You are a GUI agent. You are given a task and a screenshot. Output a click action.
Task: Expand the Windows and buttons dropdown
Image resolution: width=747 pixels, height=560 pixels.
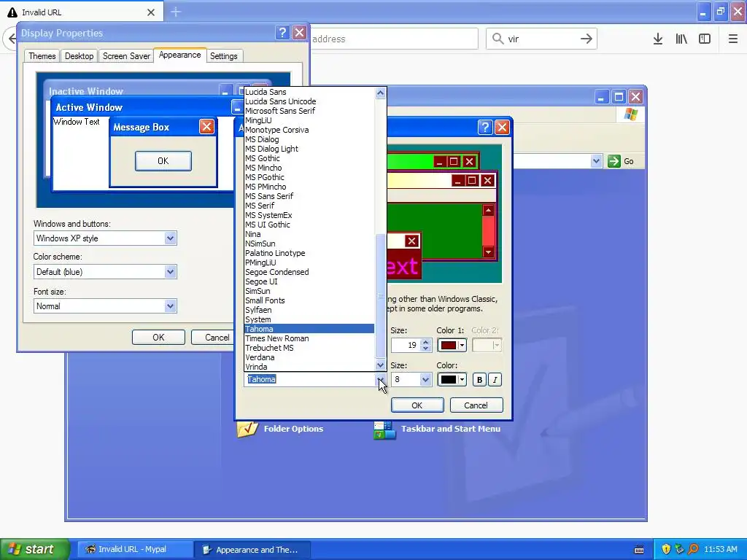170,238
